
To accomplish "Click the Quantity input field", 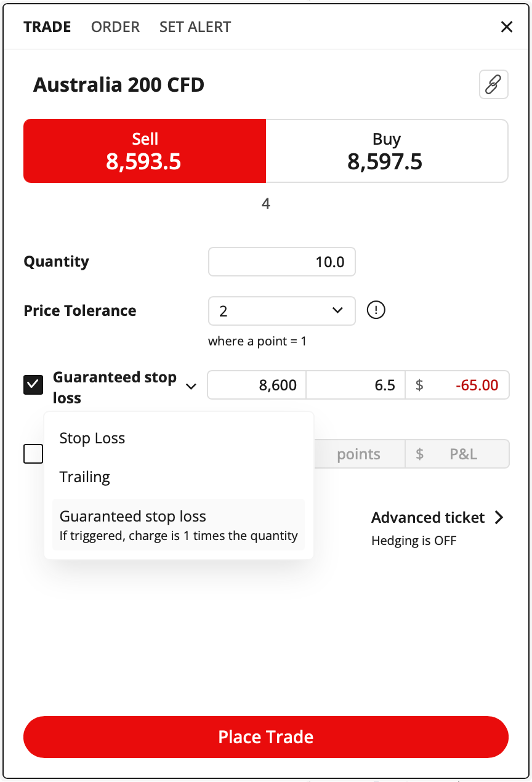I will [282, 262].
